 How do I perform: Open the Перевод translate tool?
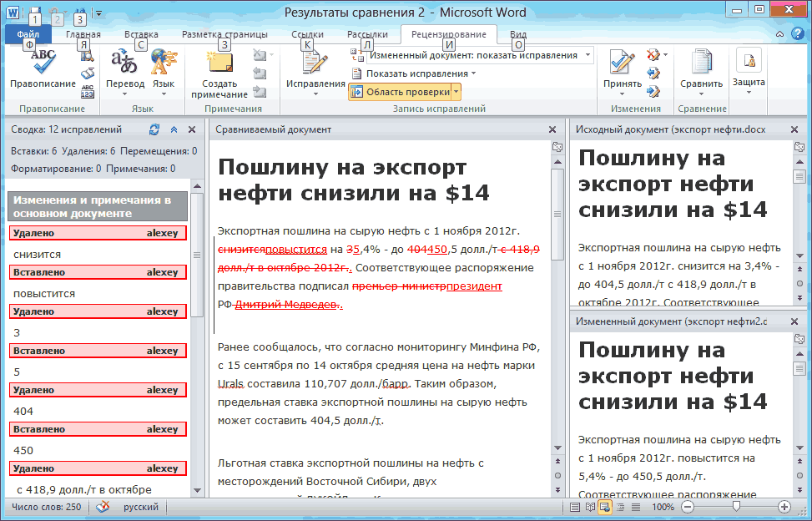click(x=125, y=72)
